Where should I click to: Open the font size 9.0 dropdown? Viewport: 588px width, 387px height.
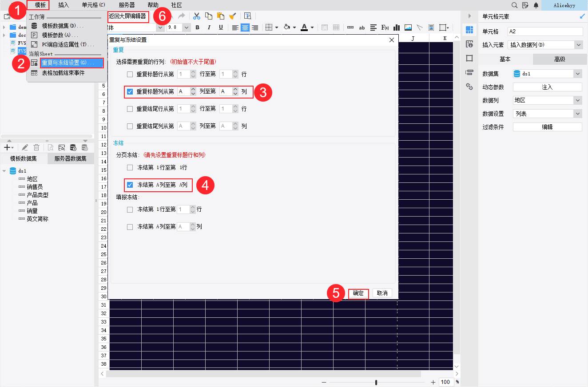point(186,28)
